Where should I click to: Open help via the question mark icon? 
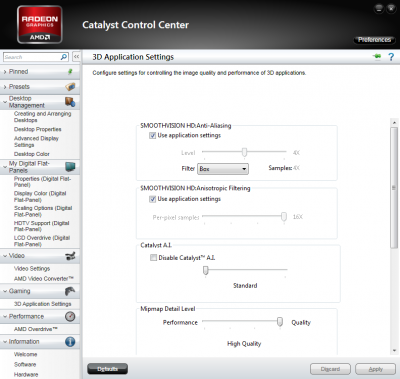pyautogui.click(x=391, y=57)
